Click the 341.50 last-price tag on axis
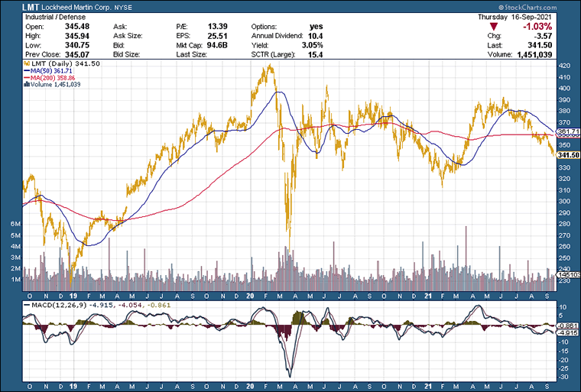This screenshot has width=581, height=392. pos(566,155)
